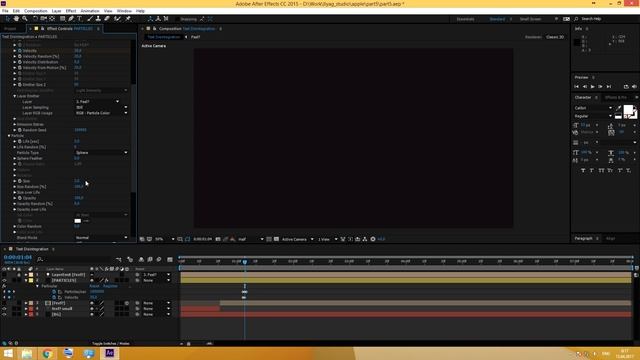Open the Layer menu
640x360 pixels.
click(56, 11)
